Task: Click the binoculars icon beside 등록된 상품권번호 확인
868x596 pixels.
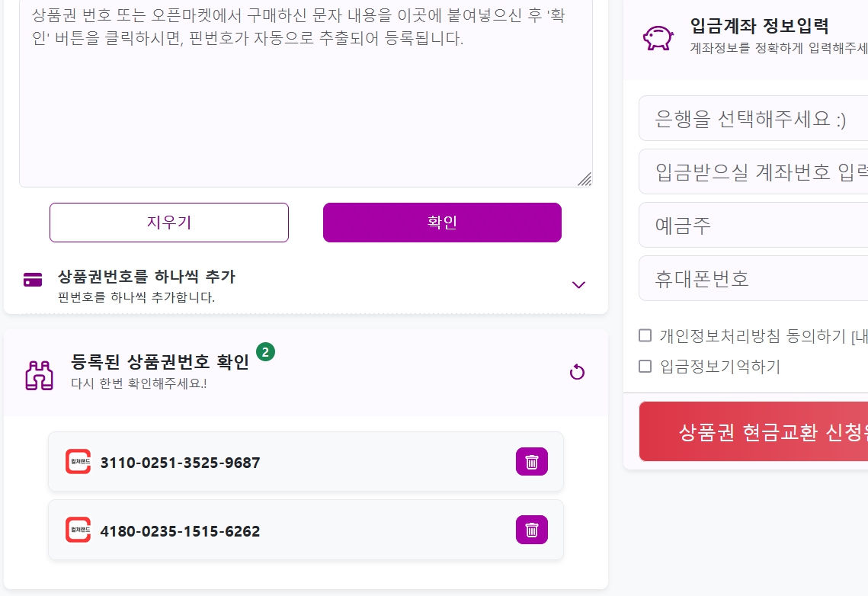Action: coord(40,375)
